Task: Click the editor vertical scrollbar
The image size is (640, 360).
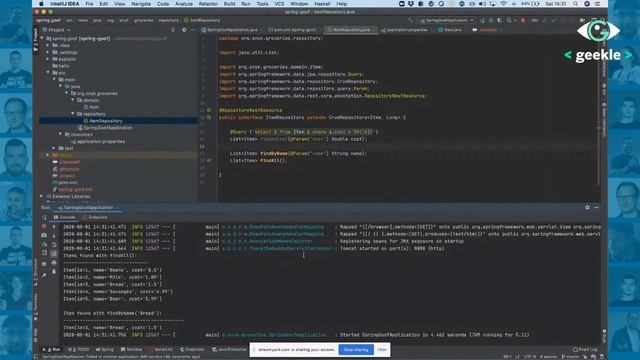Action: pyautogui.click(x=599, y=110)
